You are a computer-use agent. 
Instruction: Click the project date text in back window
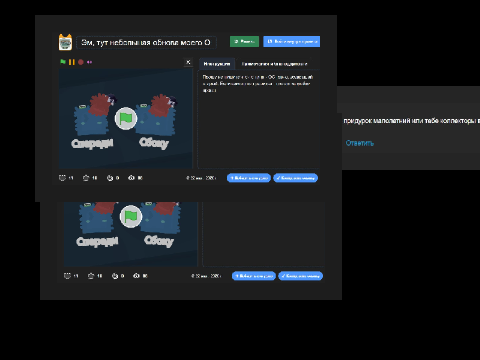(206, 276)
